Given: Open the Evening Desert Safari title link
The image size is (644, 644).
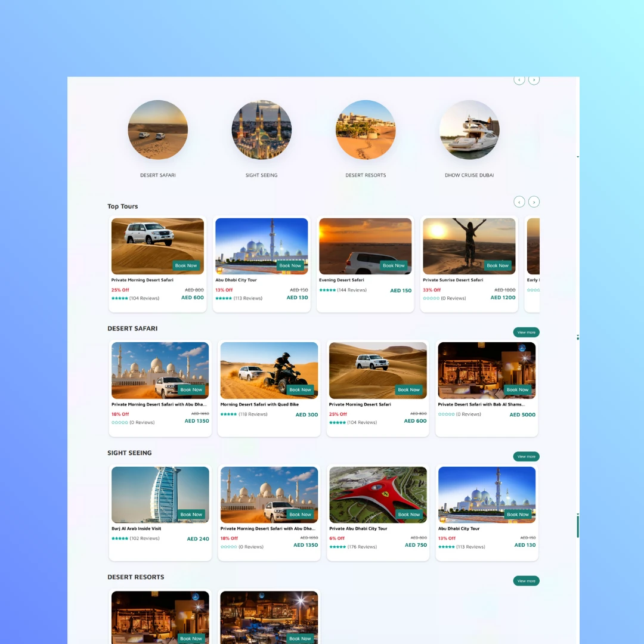Looking at the screenshot, I should (x=342, y=280).
